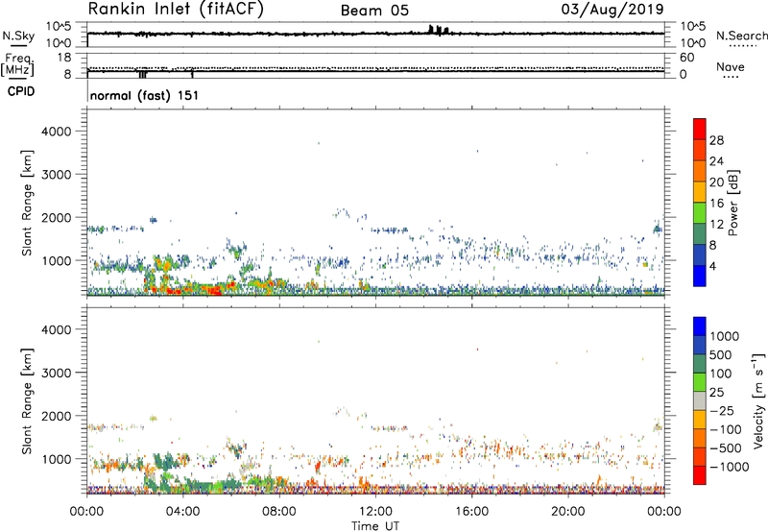Click the "Rankin Inlet (fitACF)" title
Viewport: 768px width, 532px height.
(176, 10)
